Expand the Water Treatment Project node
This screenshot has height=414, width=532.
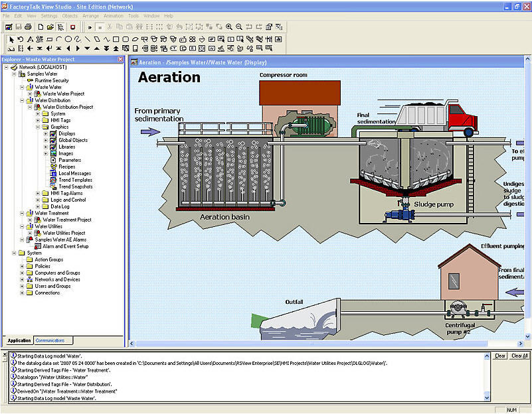[30, 220]
